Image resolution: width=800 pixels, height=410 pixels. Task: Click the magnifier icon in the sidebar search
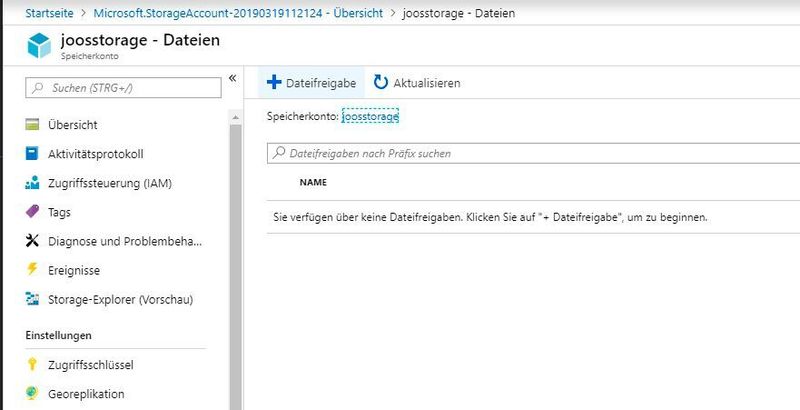click(37, 88)
